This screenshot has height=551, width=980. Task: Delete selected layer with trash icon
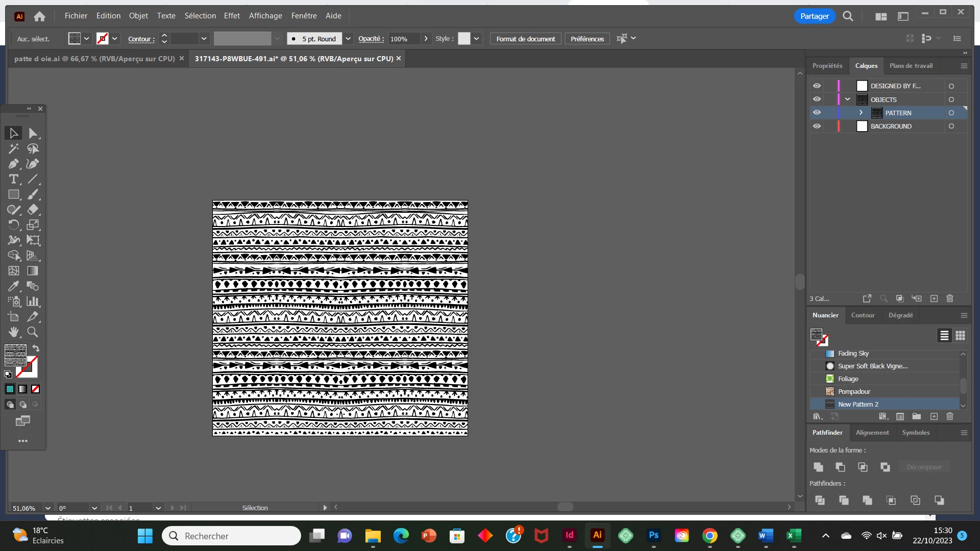(x=949, y=298)
